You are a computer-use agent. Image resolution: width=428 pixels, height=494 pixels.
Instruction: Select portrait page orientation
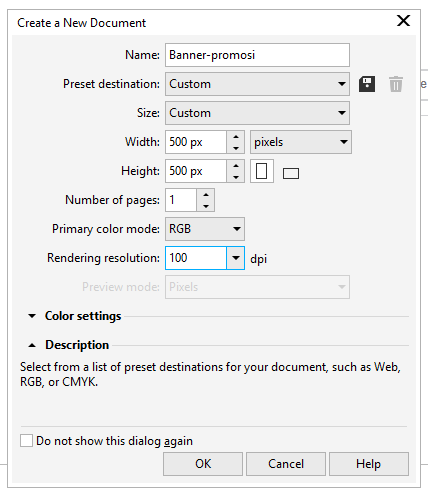pos(262,171)
